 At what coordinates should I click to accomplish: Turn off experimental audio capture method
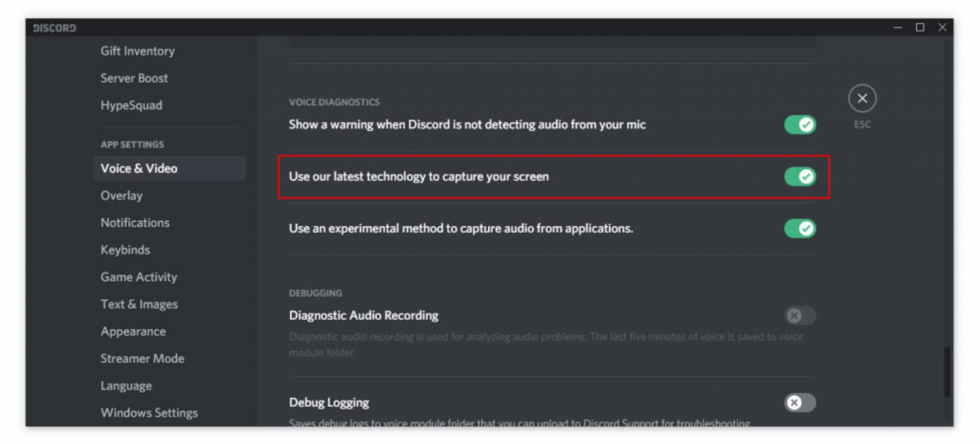click(x=800, y=228)
